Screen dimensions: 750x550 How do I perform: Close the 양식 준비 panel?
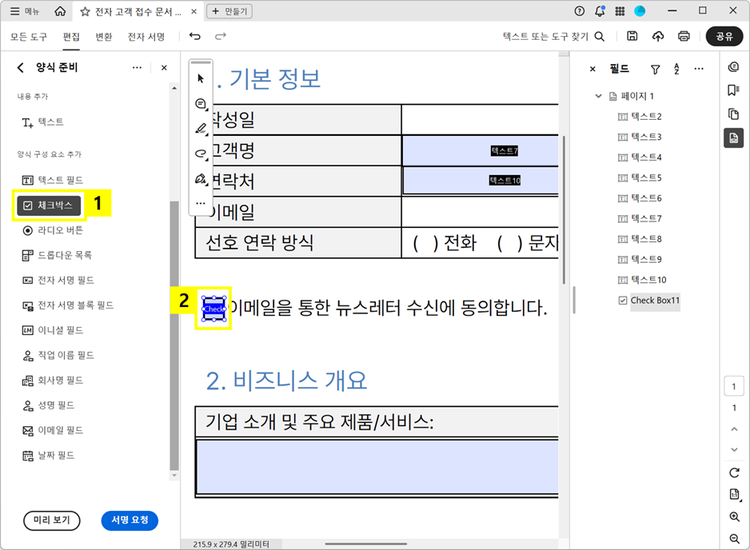pyautogui.click(x=164, y=68)
